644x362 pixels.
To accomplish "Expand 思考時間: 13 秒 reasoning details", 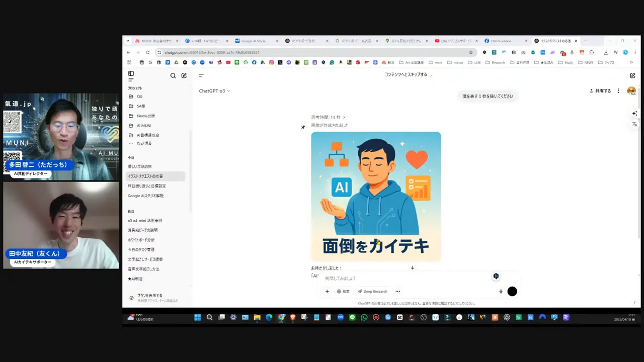I will tap(329, 117).
